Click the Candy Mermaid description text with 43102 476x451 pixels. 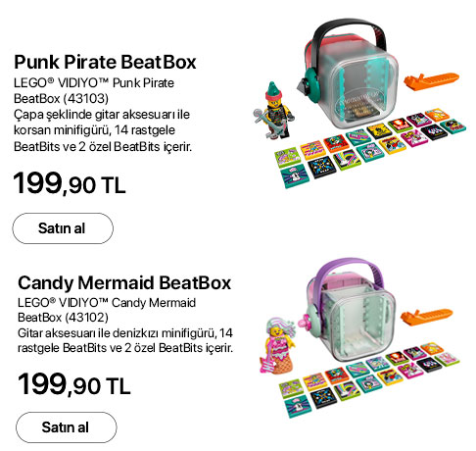coord(125,325)
